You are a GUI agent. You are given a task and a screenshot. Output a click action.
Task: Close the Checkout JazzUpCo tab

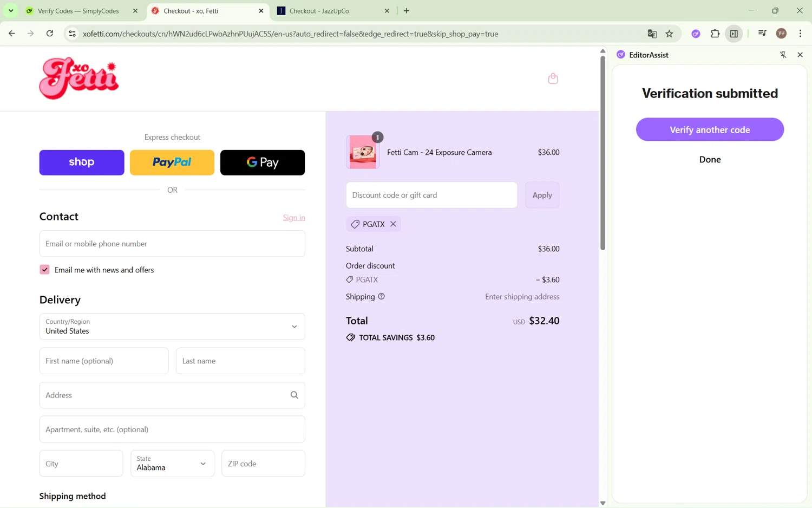coord(387,11)
